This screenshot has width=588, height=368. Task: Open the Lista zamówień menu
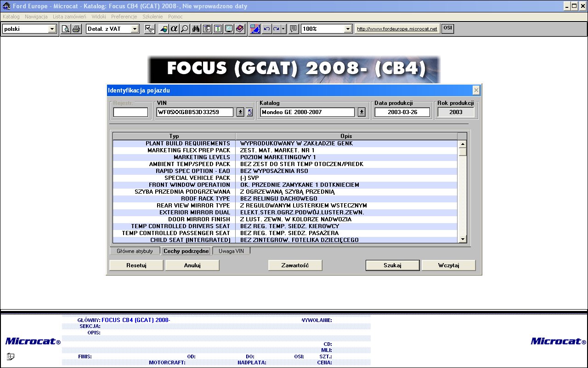[69, 17]
